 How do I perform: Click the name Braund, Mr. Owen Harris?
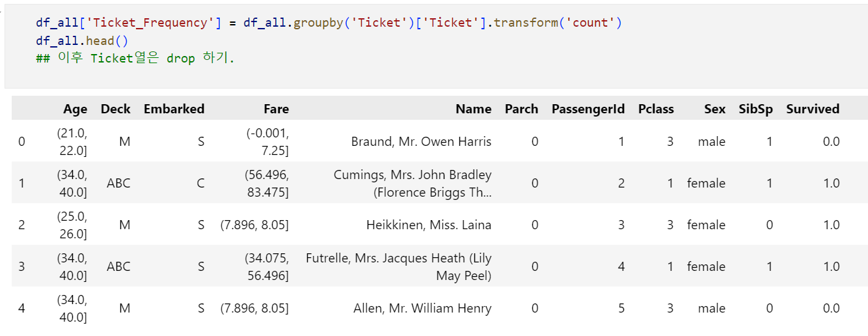(421, 141)
